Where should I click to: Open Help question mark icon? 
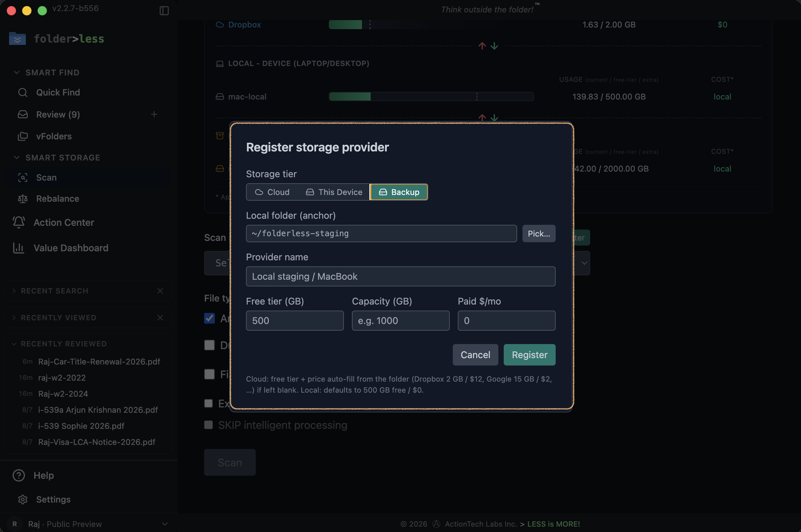pos(19,475)
